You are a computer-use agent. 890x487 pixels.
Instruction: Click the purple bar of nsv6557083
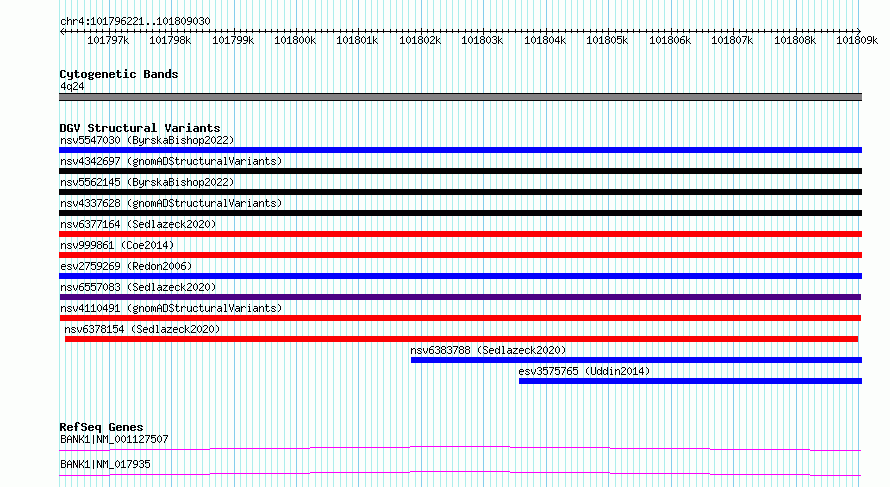(460, 297)
